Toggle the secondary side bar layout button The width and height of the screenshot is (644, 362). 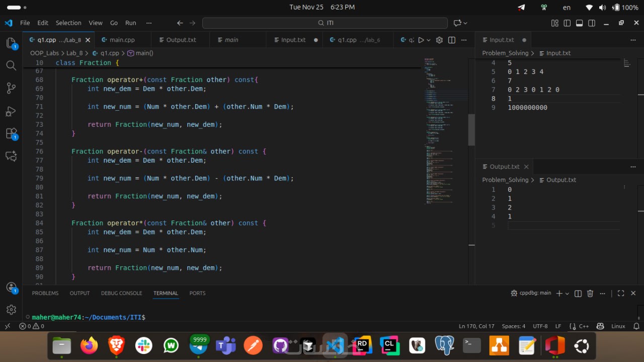pos(592,23)
